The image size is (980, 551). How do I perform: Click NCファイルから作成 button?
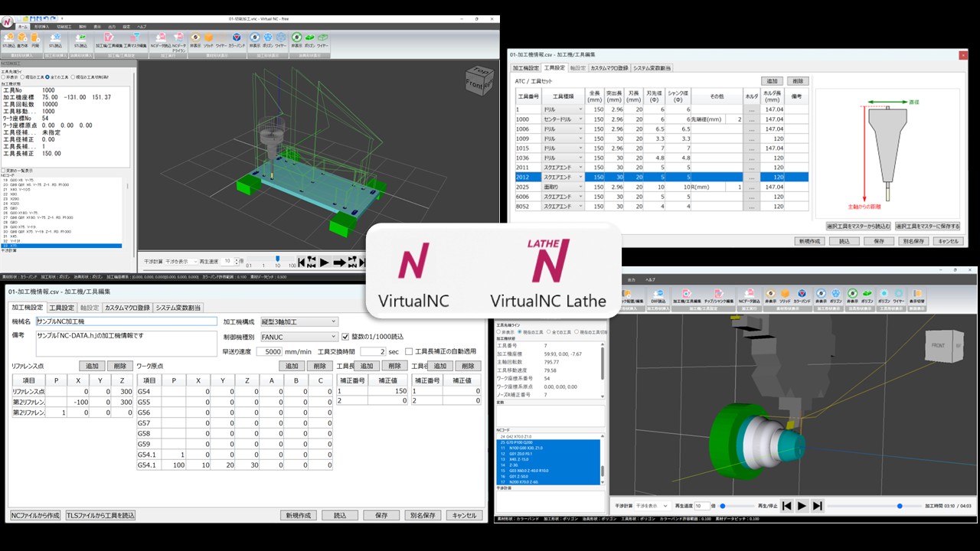tap(35, 515)
